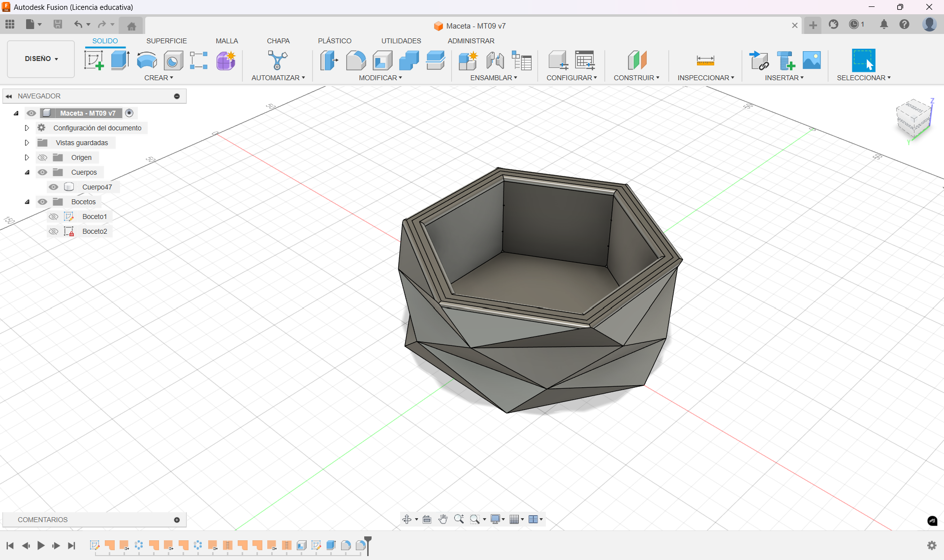Collapse the Bocetos folder
The width and height of the screenshot is (944, 560).
[x=27, y=202]
